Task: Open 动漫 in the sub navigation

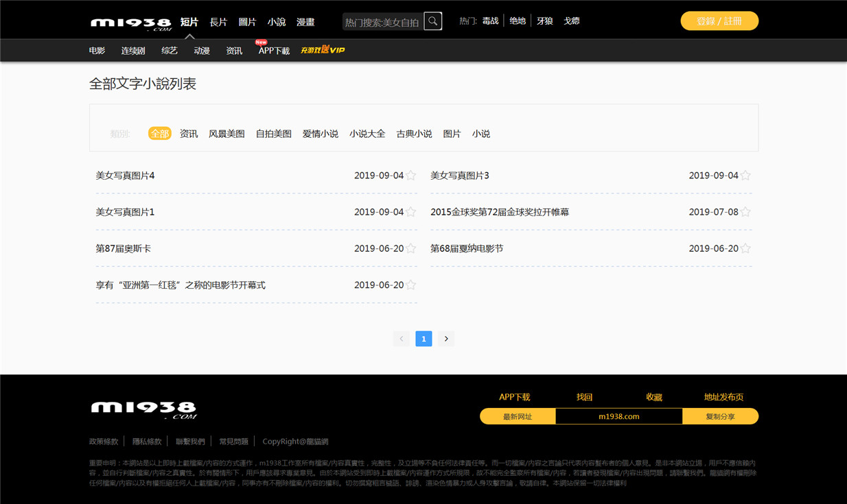Action: pyautogui.click(x=202, y=51)
